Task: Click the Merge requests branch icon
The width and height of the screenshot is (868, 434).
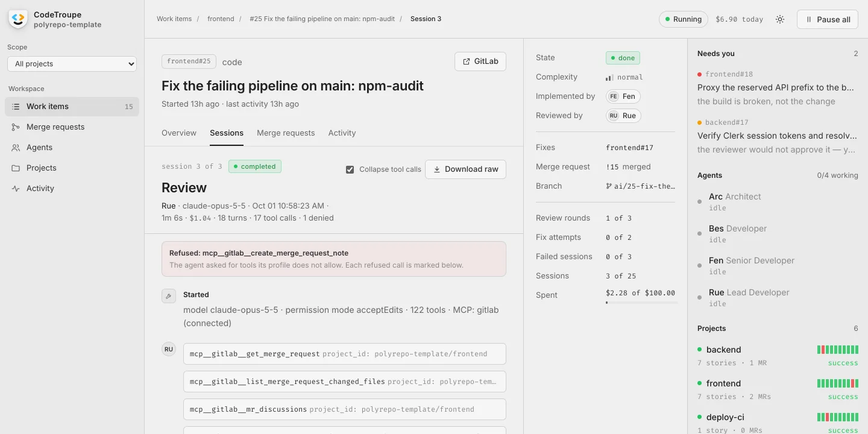Action: pos(16,127)
